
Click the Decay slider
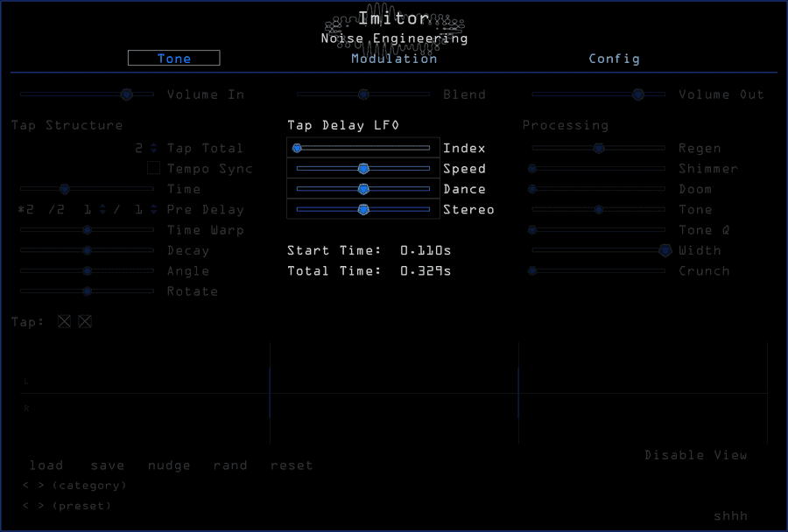click(87, 250)
